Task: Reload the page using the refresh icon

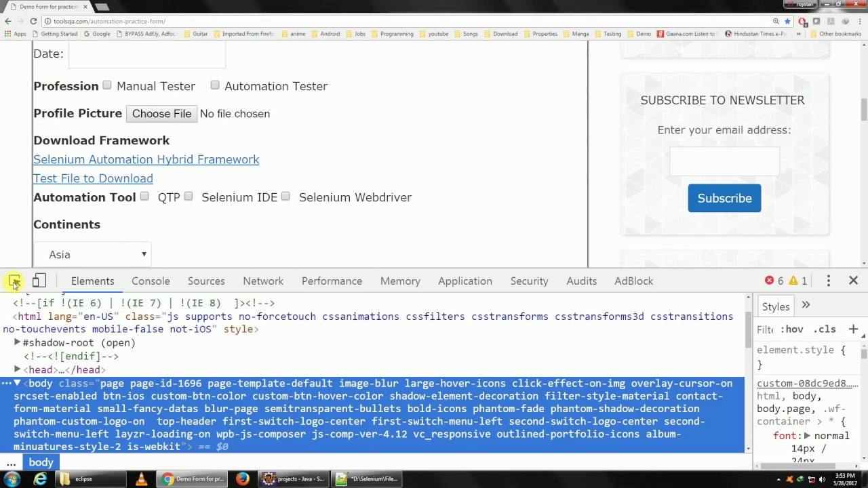Action: 33,21
